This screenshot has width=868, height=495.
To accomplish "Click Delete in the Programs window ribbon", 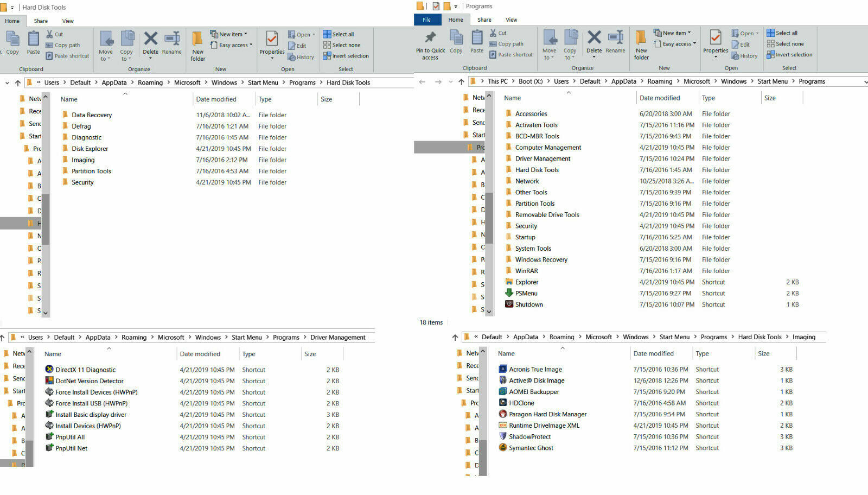I will [594, 42].
